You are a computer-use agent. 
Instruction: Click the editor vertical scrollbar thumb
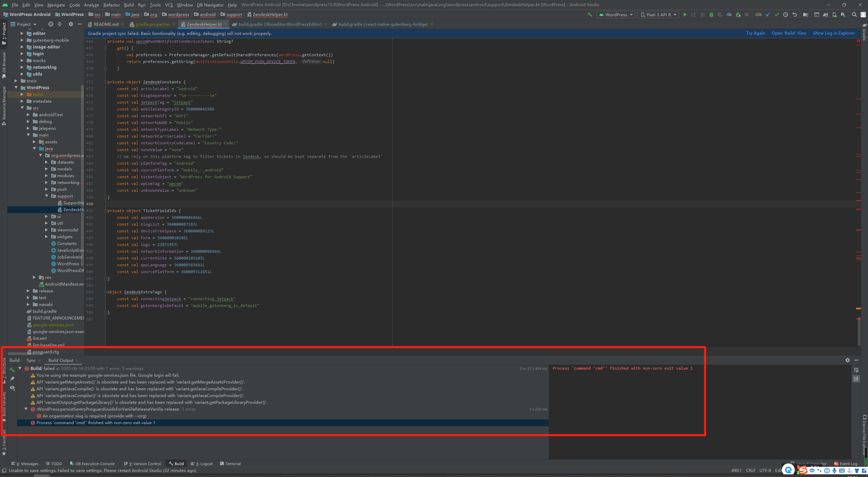click(x=859, y=332)
